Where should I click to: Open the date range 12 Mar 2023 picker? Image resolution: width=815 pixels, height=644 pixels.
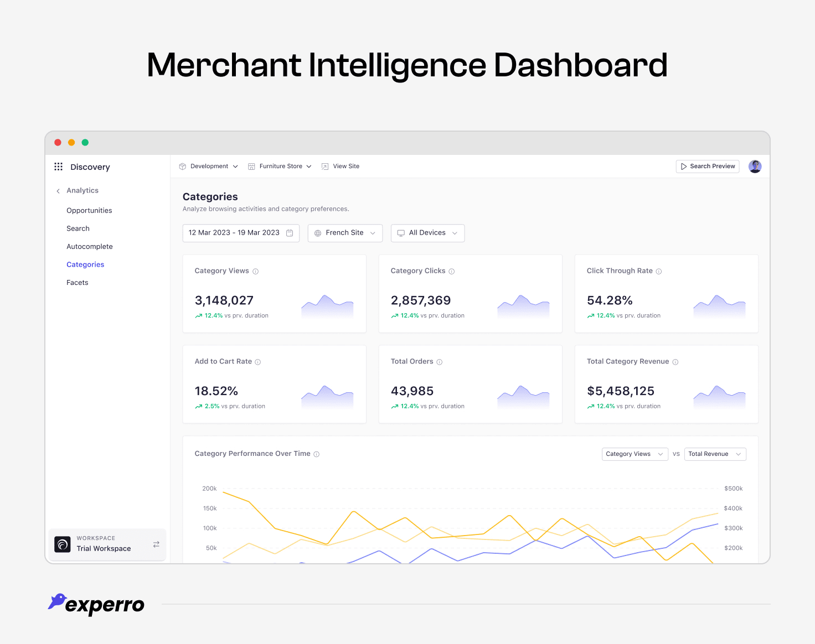pyautogui.click(x=241, y=233)
